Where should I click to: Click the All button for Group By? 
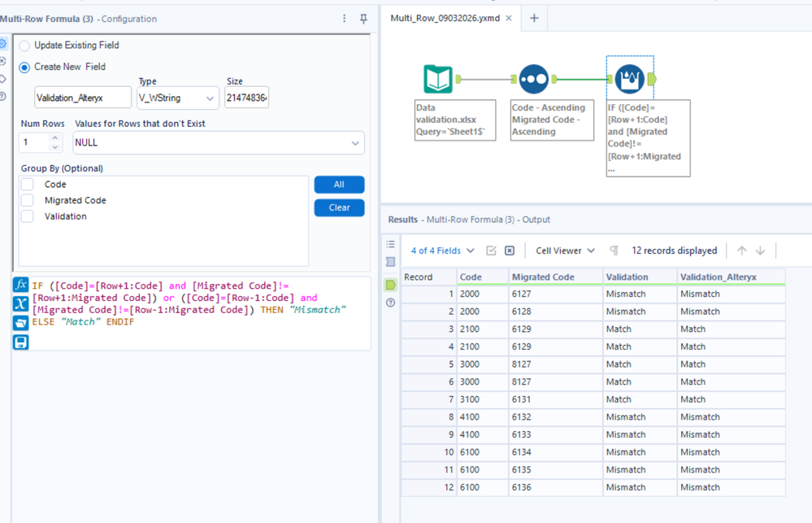pyautogui.click(x=339, y=185)
